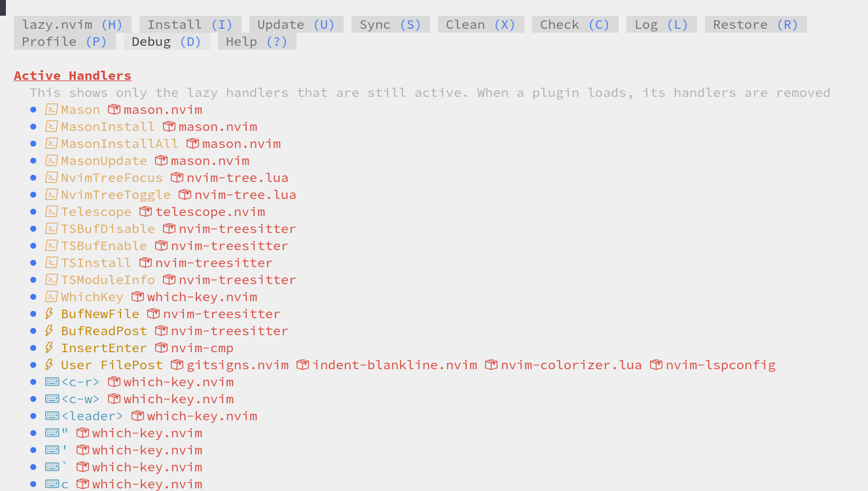Click the lightning event icon beside User FilePost
Viewport: 868px width, 491px height.
pyautogui.click(x=49, y=365)
